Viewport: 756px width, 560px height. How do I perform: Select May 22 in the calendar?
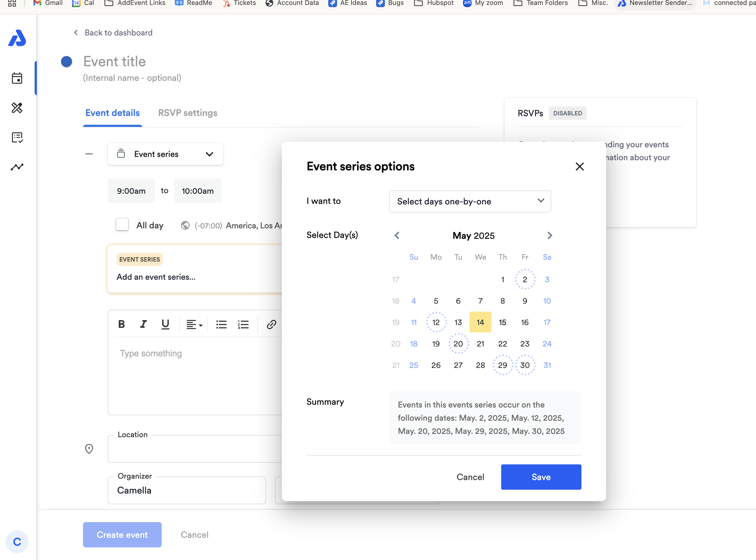point(502,344)
